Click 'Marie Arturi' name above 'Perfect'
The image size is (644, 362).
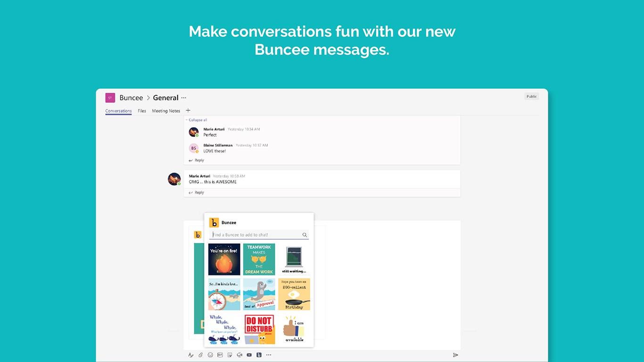point(214,129)
